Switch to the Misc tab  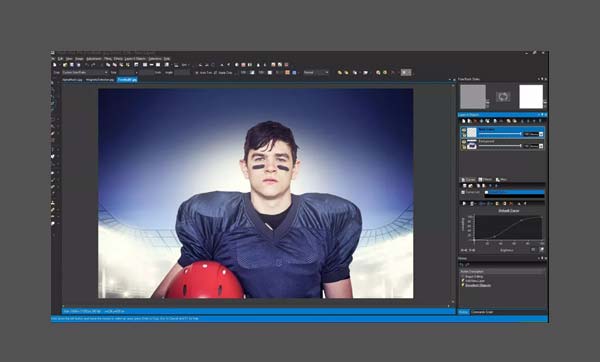point(501,179)
